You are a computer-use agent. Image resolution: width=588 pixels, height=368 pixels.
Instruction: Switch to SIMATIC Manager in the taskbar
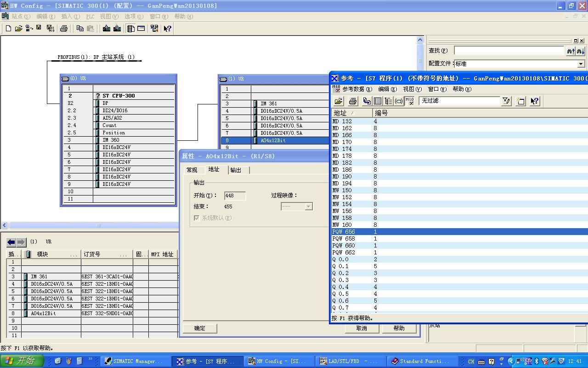pyautogui.click(x=135, y=362)
